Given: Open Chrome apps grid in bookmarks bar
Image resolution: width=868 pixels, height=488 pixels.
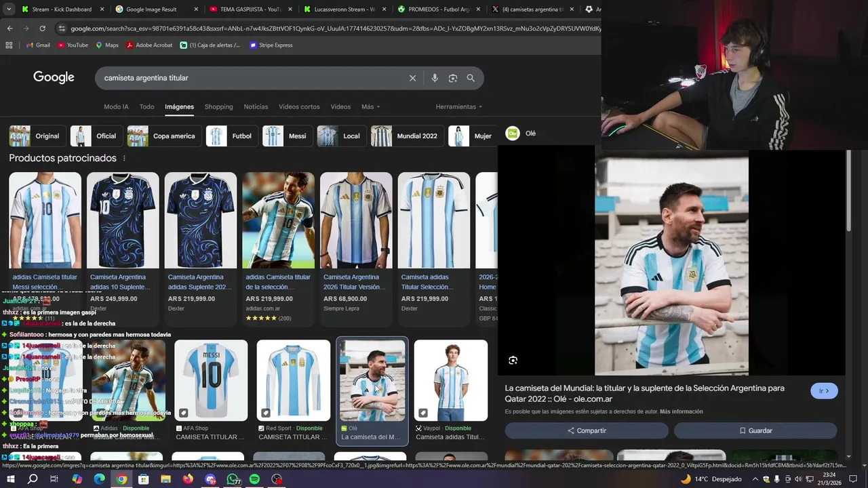Looking at the screenshot, I should 9,45.
